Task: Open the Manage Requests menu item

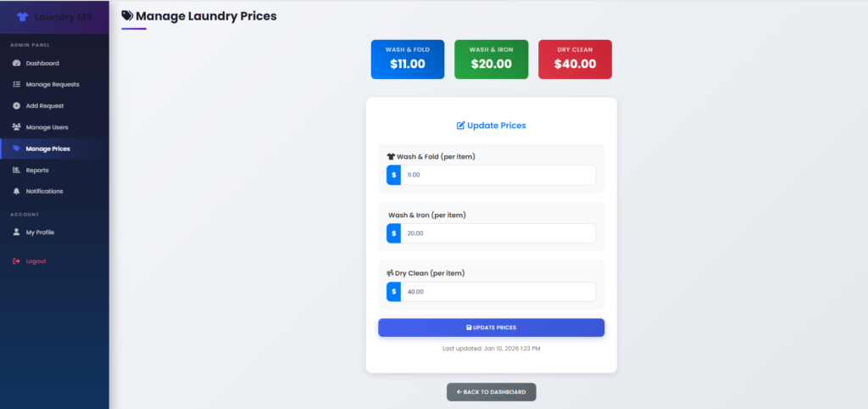Action: point(53,85)
